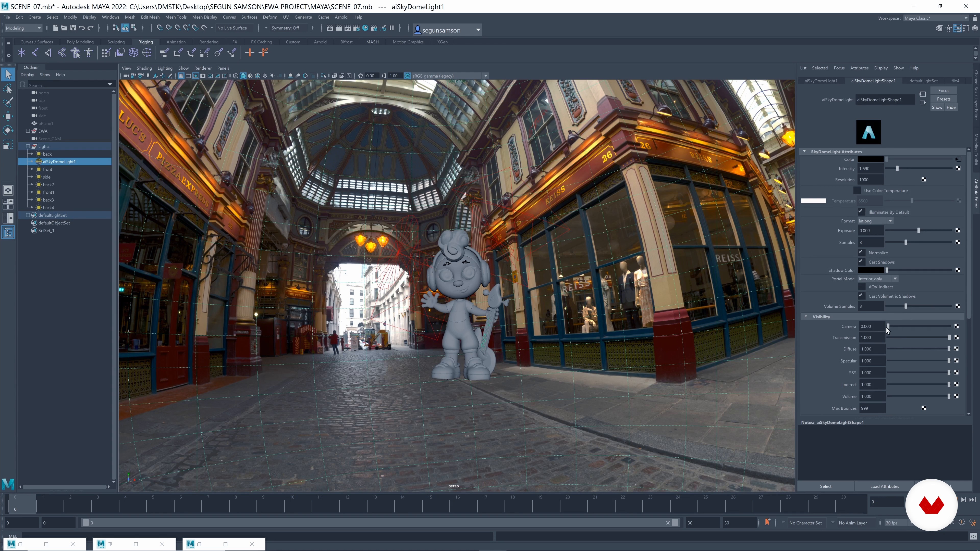Select the Rotate tool in toolbox
This screenshot has width=980, height=551.
pyautogui.click(x=8, y=130)
